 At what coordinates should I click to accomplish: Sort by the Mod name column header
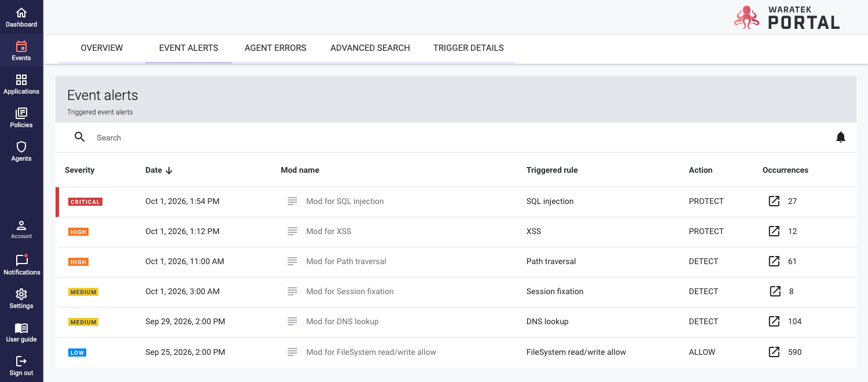(300, 170)
